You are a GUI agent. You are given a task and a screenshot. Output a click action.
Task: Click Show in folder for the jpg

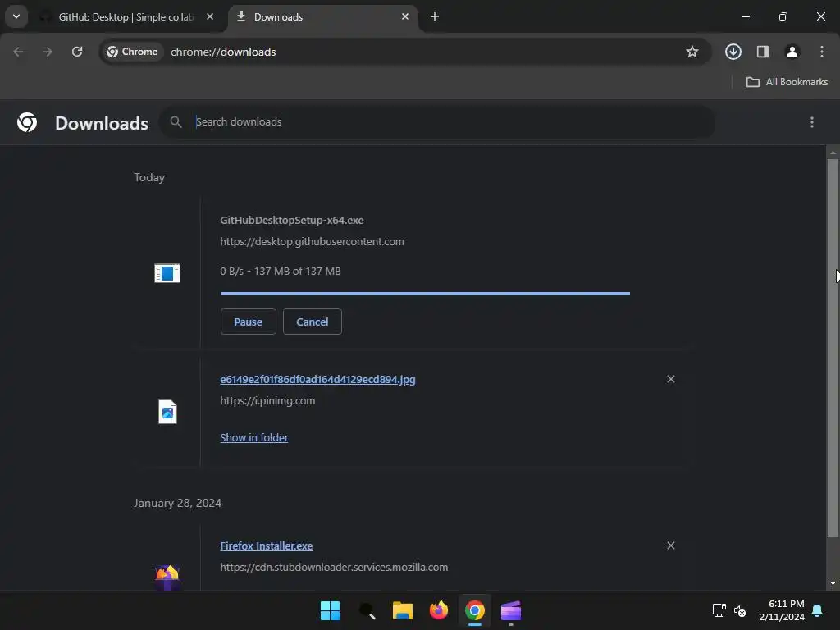(x=254, y=438)
